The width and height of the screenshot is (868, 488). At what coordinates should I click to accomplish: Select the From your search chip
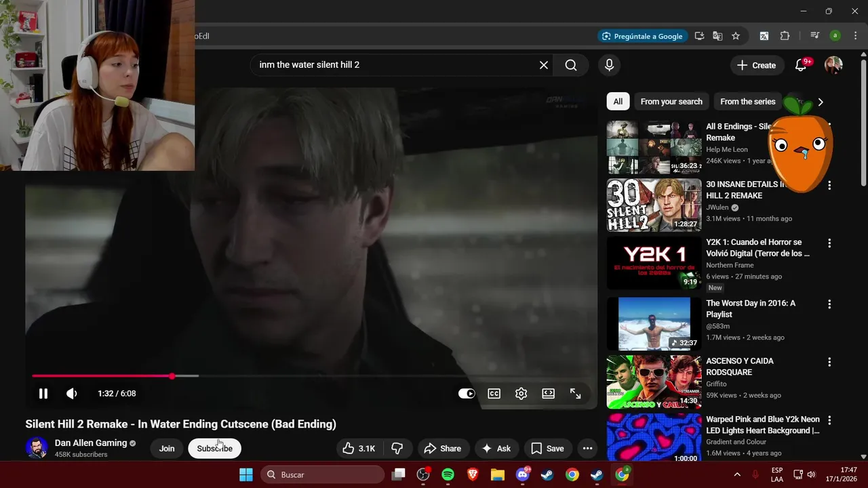point(671,102)
